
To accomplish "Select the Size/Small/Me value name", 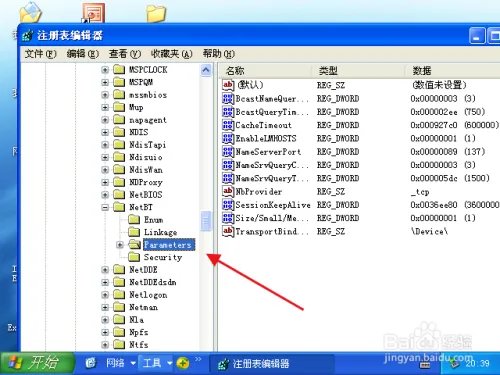I will point(272,218).
